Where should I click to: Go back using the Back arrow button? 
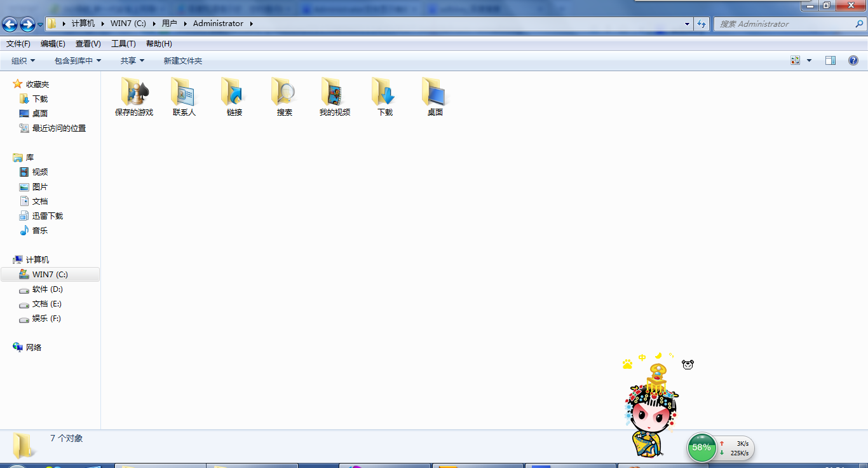coord(10,24)
